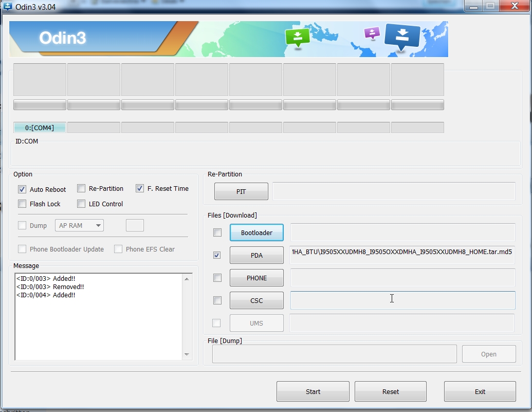The width and height of the screenshot is (532, 412).
Task: Open the AP RAM dropdown
Action: (79, 225)
